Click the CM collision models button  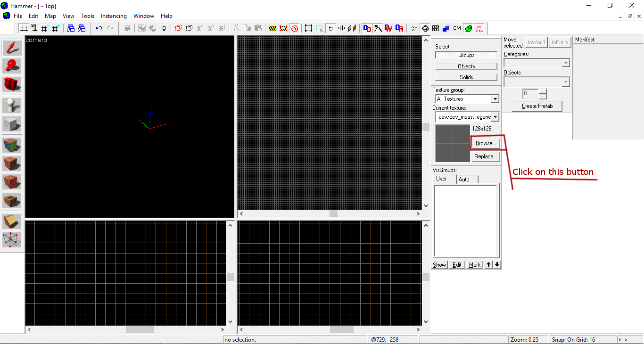(x=457, y=28)
